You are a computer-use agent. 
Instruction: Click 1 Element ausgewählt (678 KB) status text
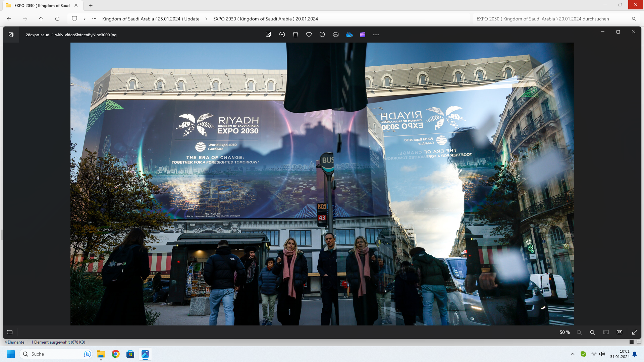[58, 342]
